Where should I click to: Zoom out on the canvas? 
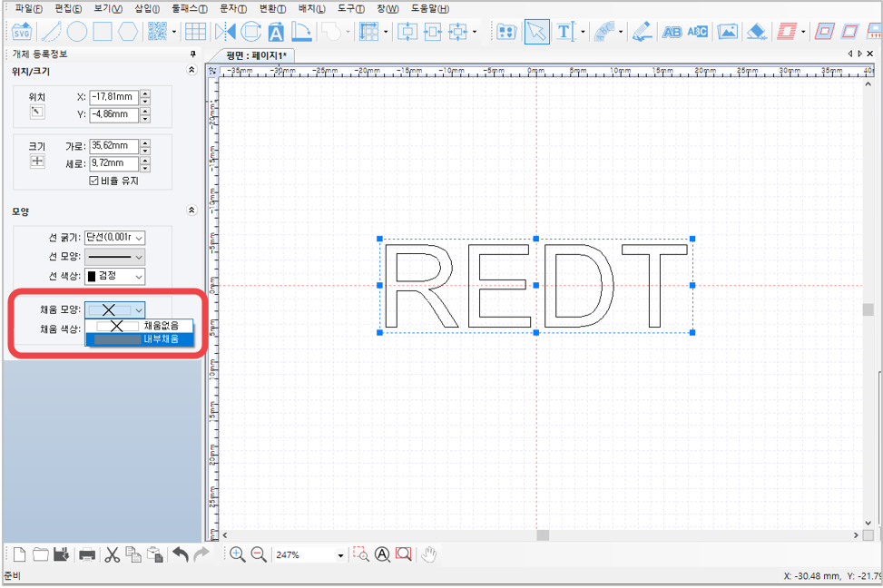coord(259,554)
